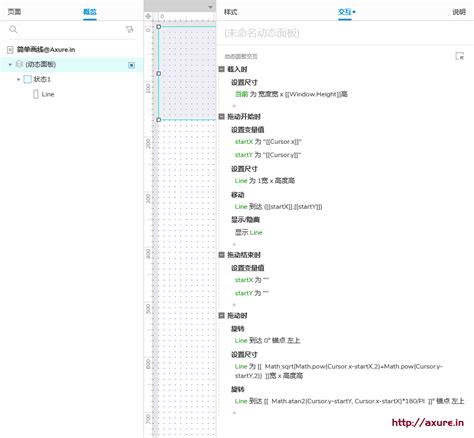The image size is (474, 438).
Task: Select the (动态面板) row in outline
Action: [x=72, y=64]
